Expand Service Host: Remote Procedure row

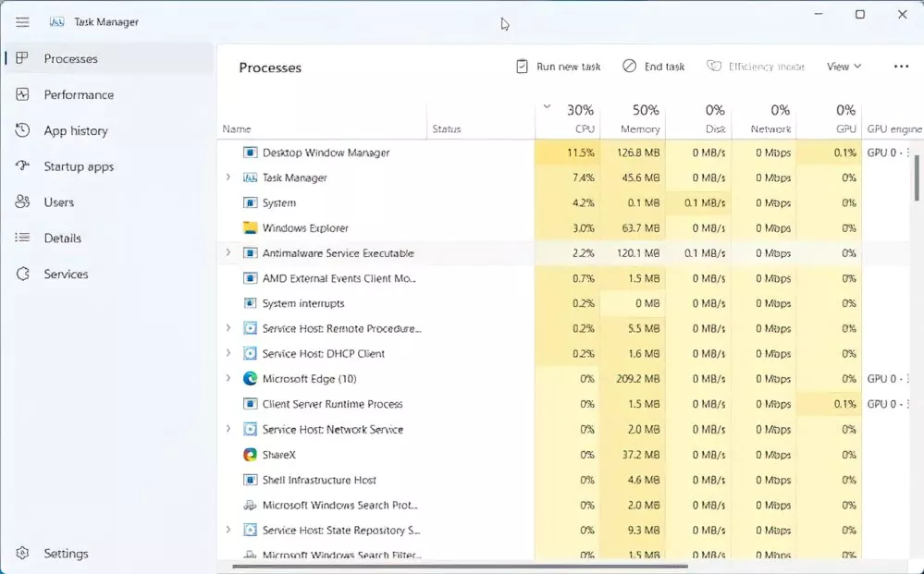[x=228, y=328]
